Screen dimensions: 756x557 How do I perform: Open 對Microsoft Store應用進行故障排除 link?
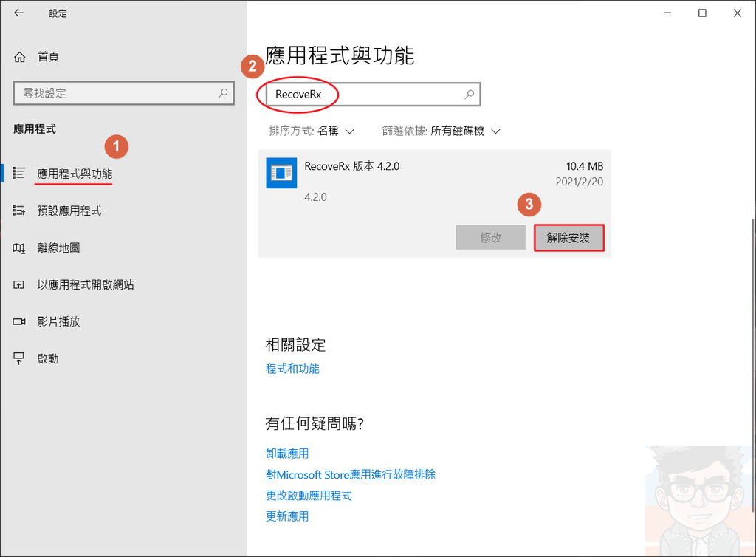[x=351, y=474]
